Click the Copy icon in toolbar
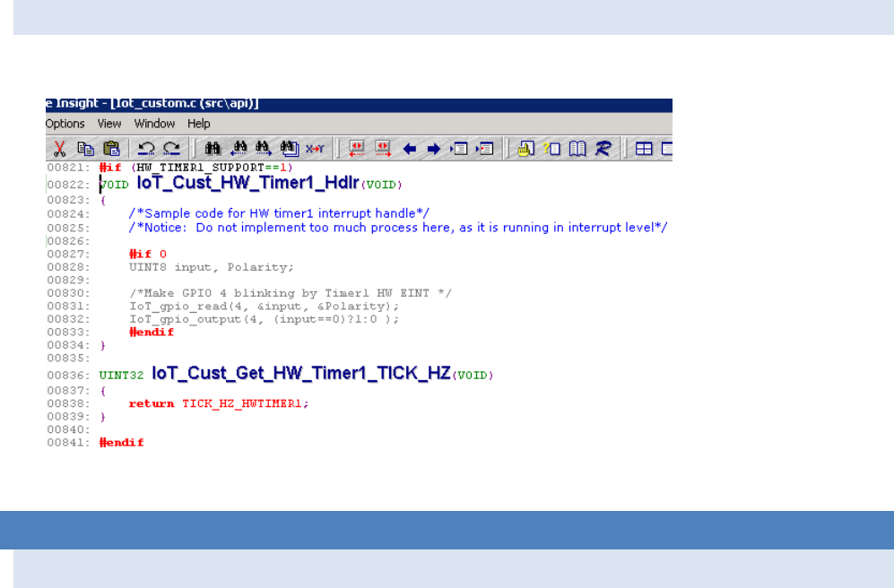 [85, 149]
